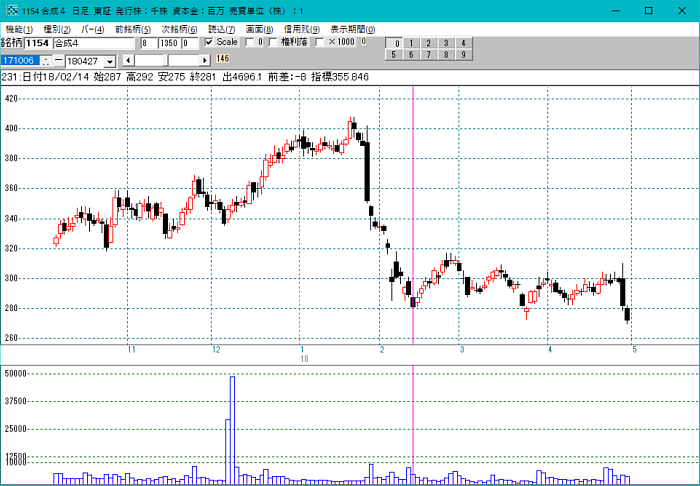Click the 171006 start date spinner
Screen dimensions: 700x486
pos(46,61)
